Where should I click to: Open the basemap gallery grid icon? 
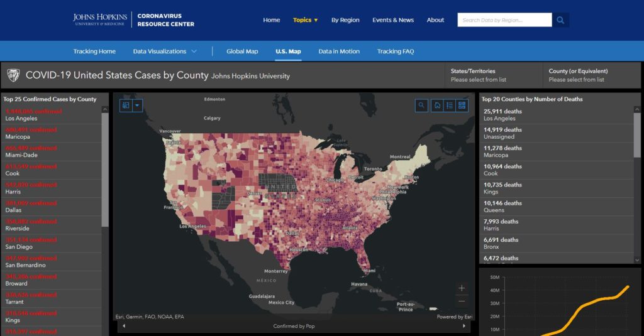pyautogui.click(x=462, y=106)
